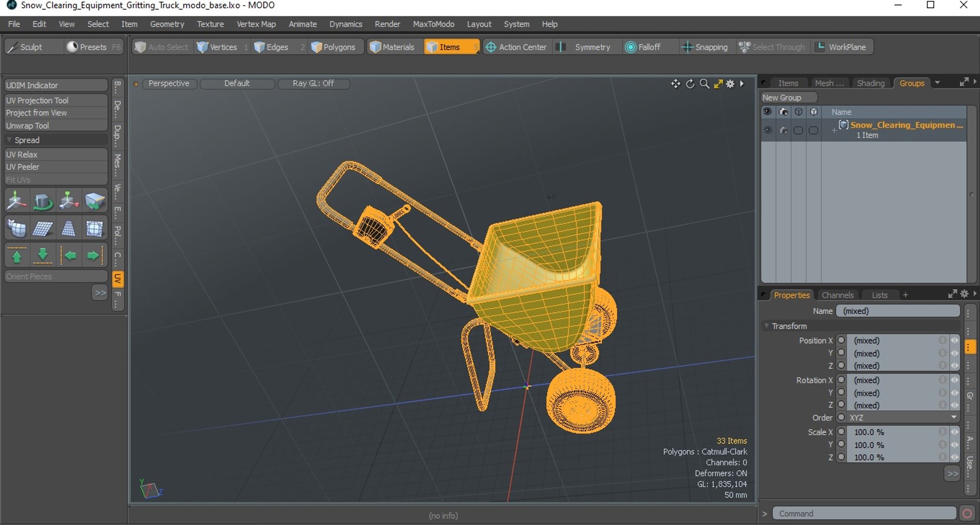This screenshot has height=525, width=980.
Task: Enable Snapping in the toolbar
Action: pyautogui.click(x=705, y=47)
